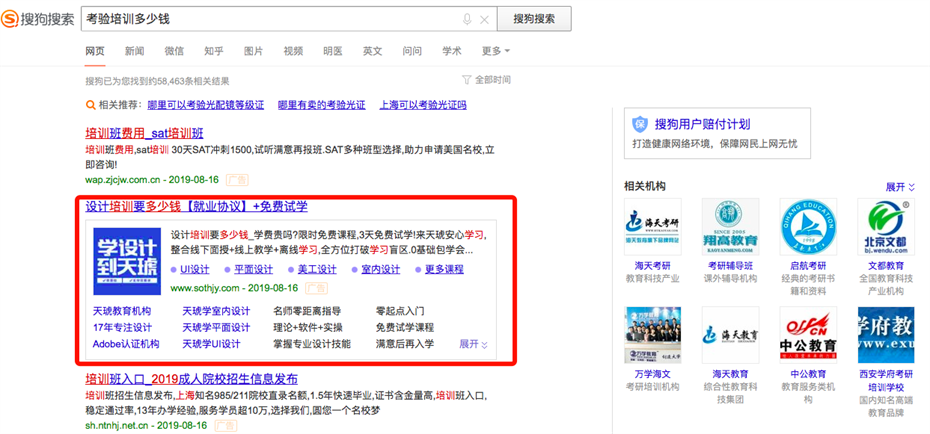Open 天琥学平面设计 link
This screenshot has width=930, height=434.
(216, 327)
